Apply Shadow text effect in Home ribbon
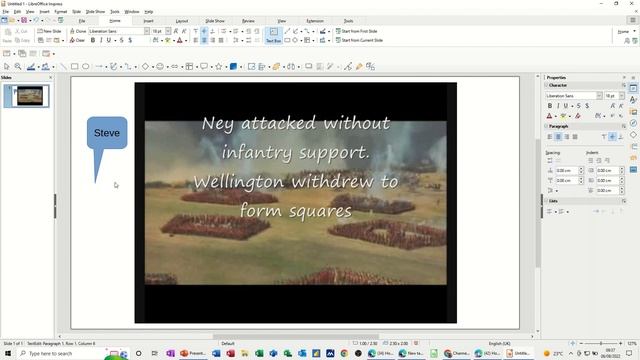 (x=130, y=40)
